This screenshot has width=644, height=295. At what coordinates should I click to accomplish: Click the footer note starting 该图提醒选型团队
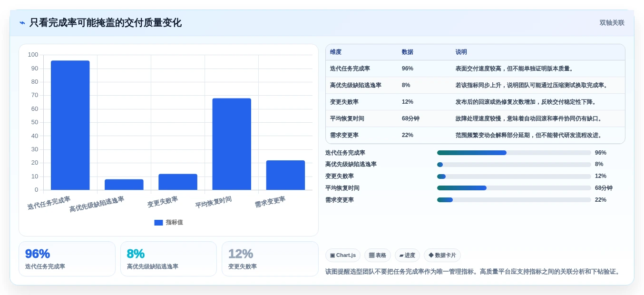pyautogui.click(x=474, y=272)
